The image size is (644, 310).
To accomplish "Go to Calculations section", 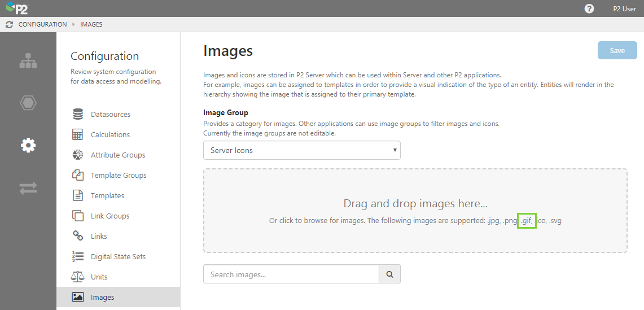I will pyautogui.click(x=110, y=135).
